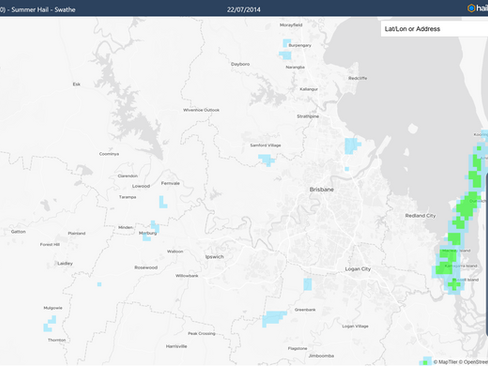This screenshot has height=366, width=488.
Task: Click the Forest Hill label
Action: 50,244
